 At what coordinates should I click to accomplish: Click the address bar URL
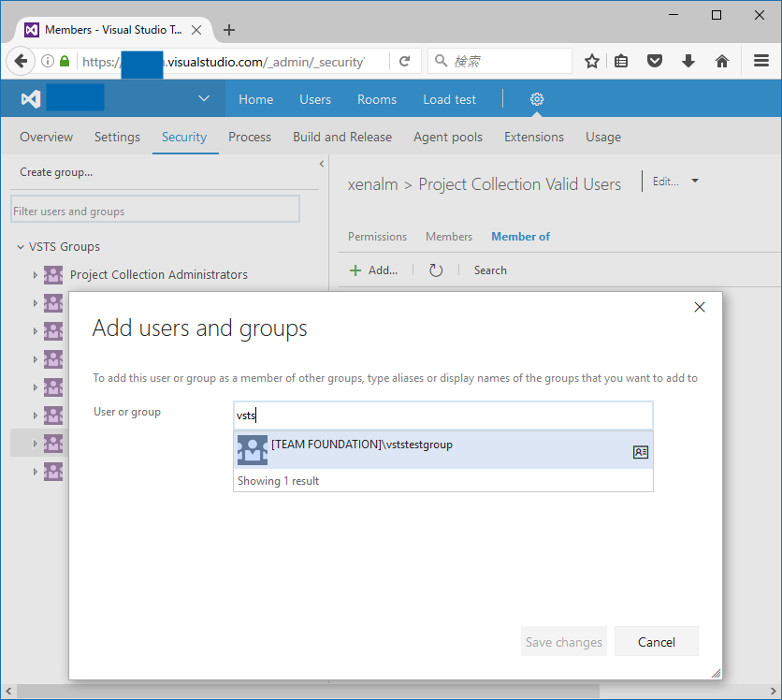click(223, 62)
